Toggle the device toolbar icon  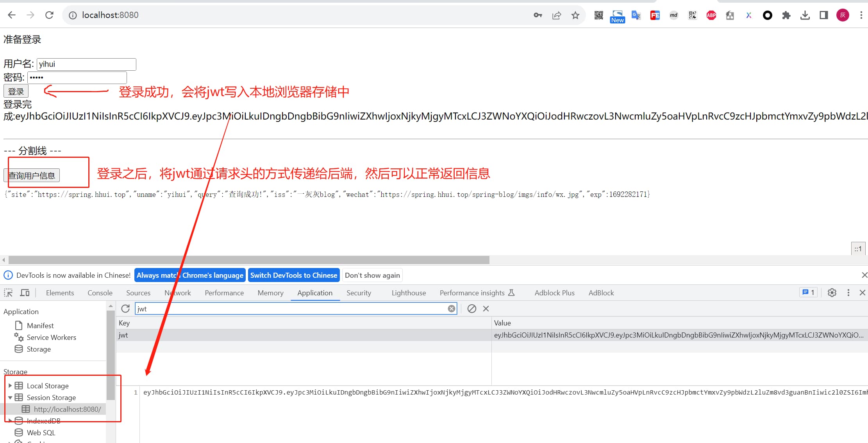(25, 293)
